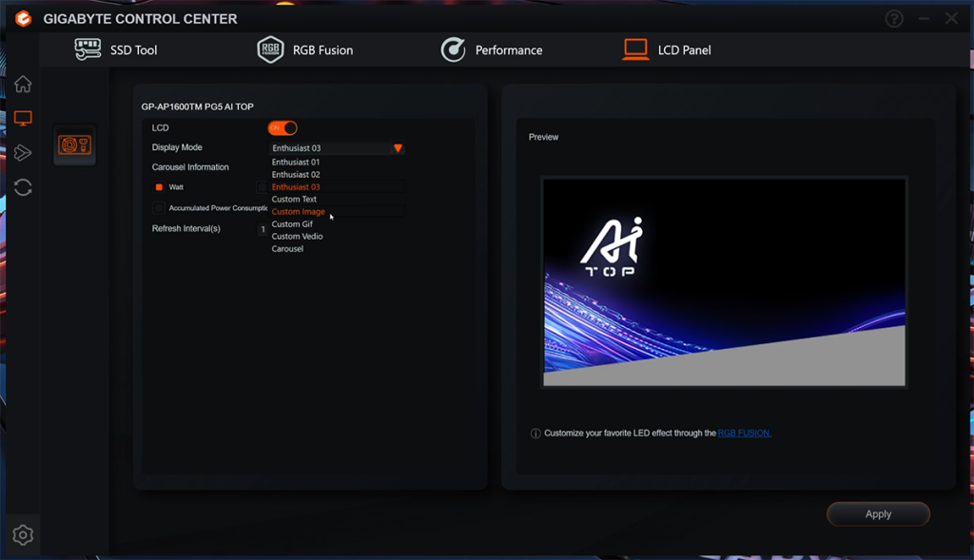Click the Preview label
974x560 pixels.
tap(543, 137)
